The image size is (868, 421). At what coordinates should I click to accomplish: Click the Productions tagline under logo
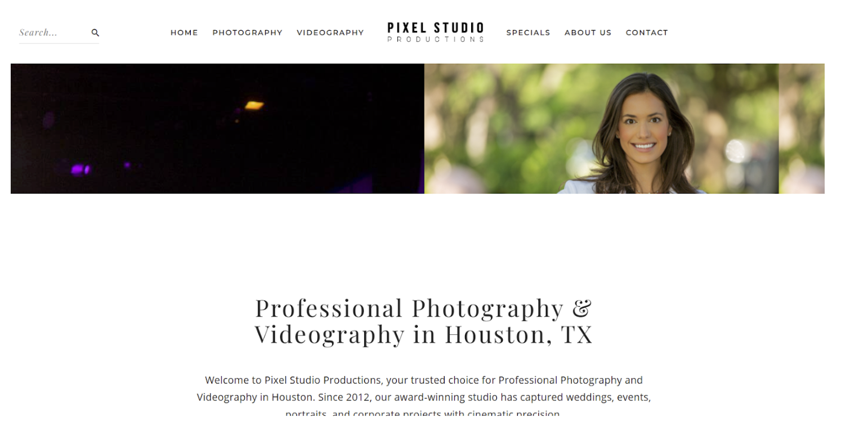tap(436, 39)
